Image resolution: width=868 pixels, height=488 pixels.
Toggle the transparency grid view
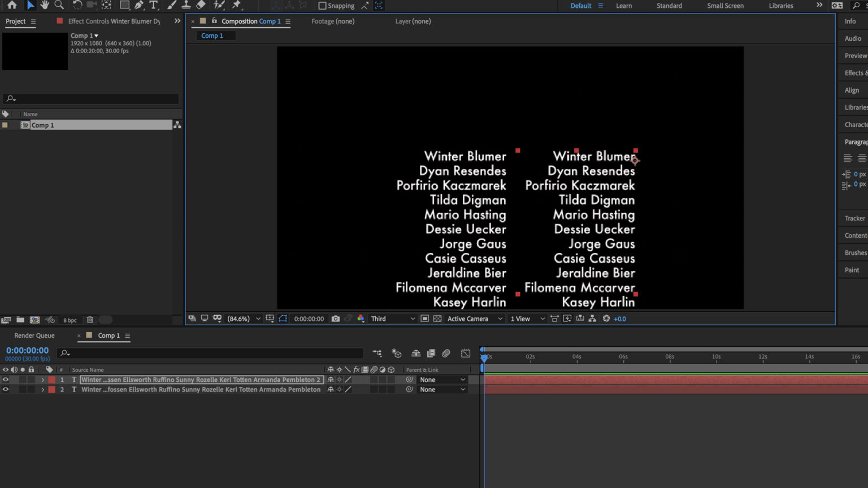click(437, 318)
